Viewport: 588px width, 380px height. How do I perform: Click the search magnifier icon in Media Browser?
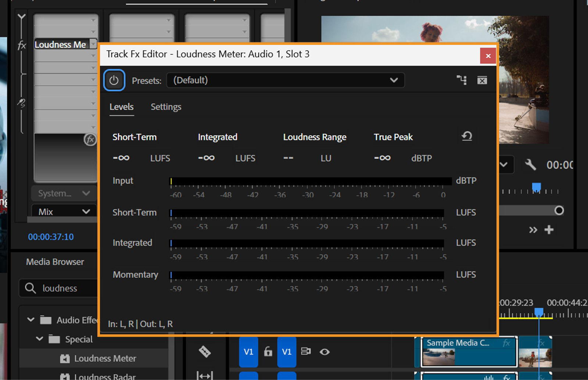[x=30, y=288]
